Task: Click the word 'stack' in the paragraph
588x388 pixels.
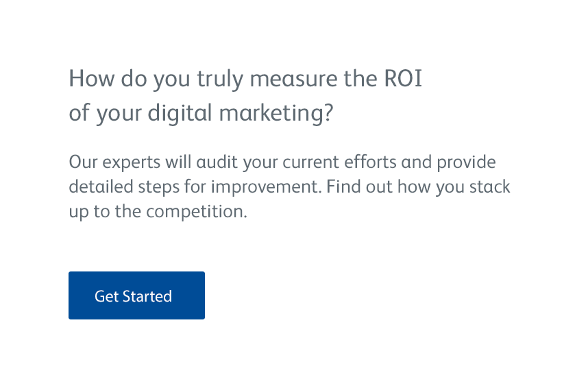Action: pyautogui.click(x=490, y=187)
